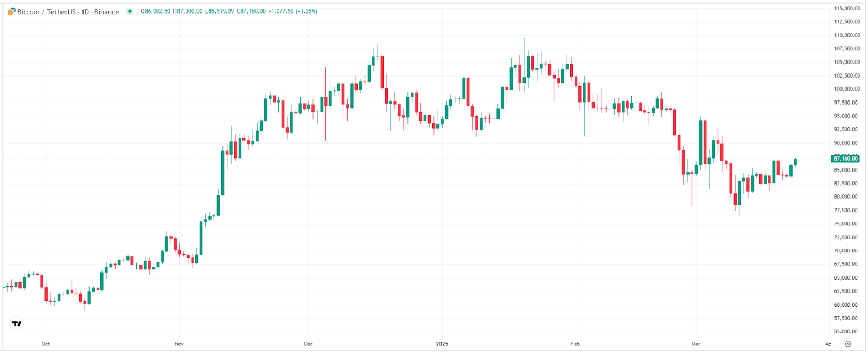This screenshot has width=868, height=354.
Task: Click the open price value O86,082.50
Action: pyautogui.click(x=155, y=11)
